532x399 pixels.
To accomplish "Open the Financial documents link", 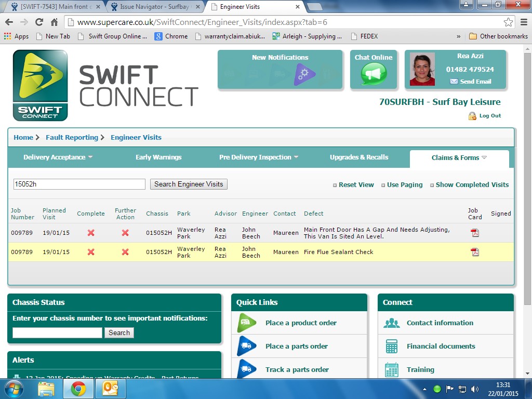I will click(x=441, y=346).
